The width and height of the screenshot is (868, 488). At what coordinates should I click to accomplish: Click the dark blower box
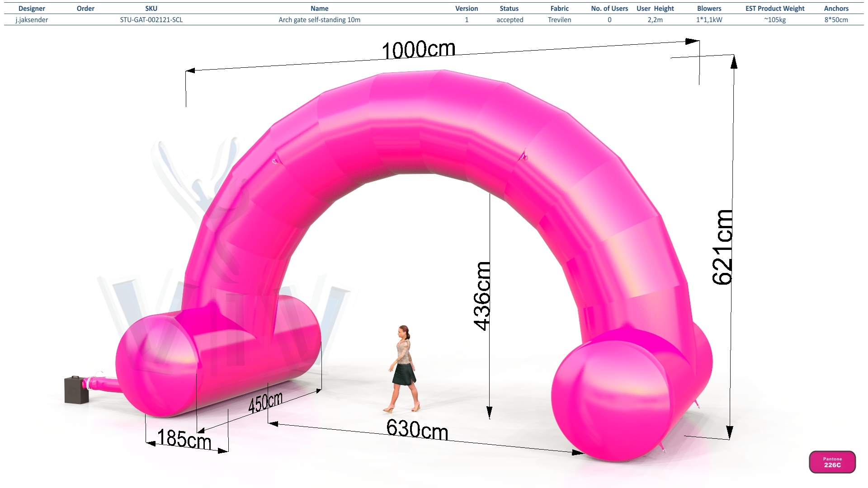pos(76,389)
